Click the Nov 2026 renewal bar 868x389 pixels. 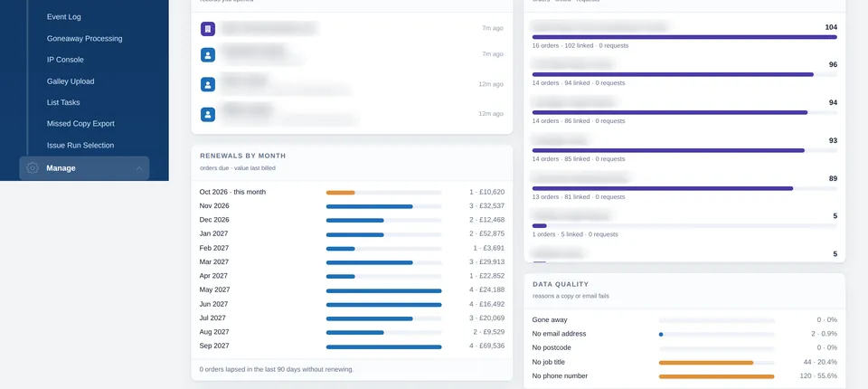pos(369,206)
